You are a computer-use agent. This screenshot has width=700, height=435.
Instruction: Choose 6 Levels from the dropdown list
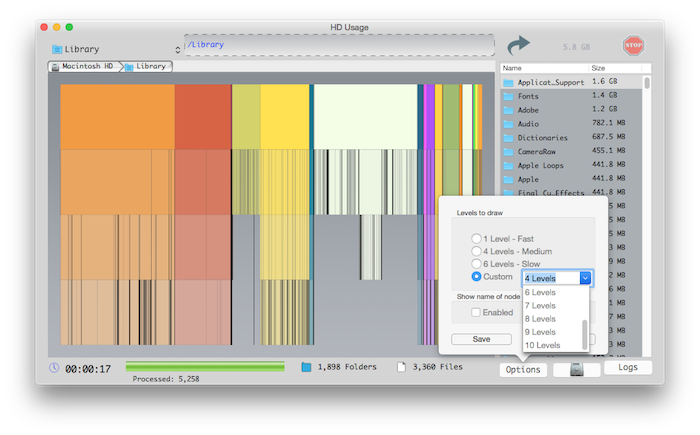(553, 293)
